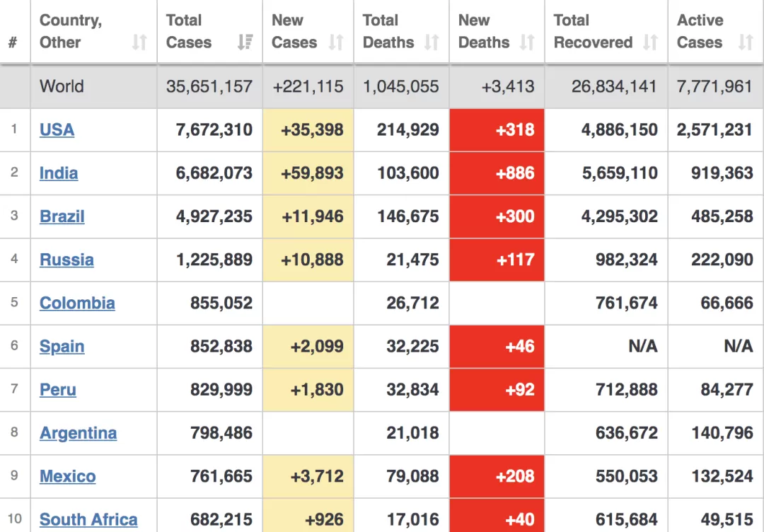
Task: Click the World summary row label
Action: 62,87
